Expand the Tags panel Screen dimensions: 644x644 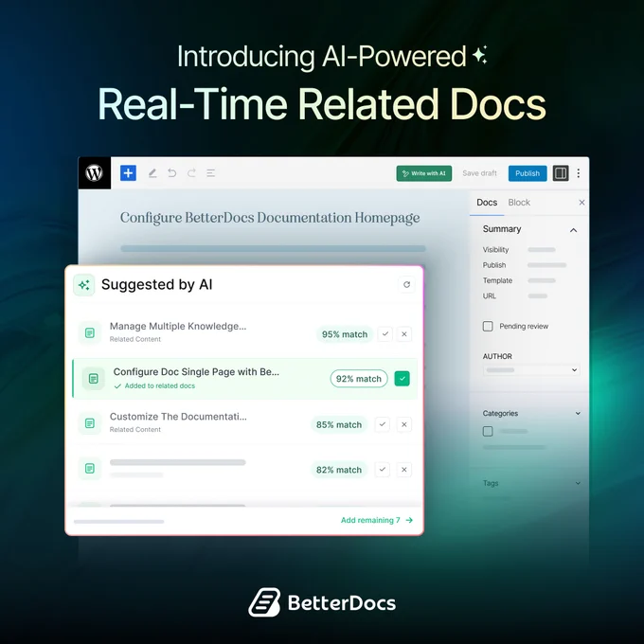pos(578,483)
